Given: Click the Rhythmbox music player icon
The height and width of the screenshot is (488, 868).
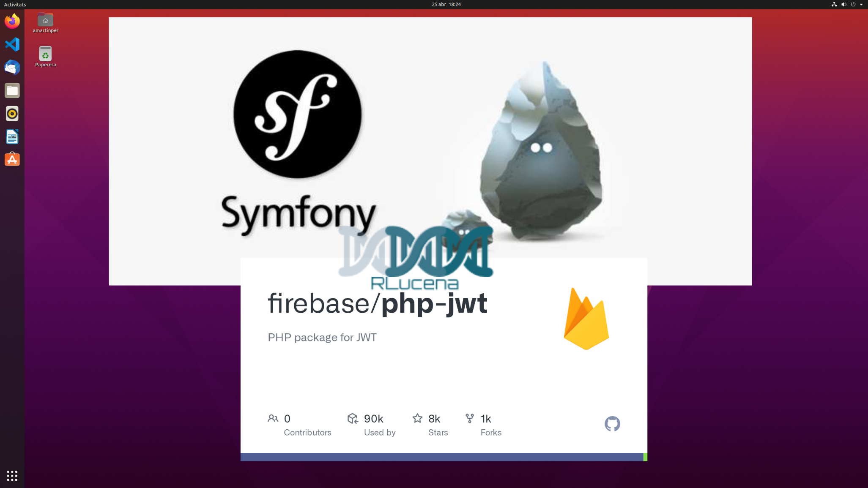Looking at the screenshot, I should tap(12, 113).
